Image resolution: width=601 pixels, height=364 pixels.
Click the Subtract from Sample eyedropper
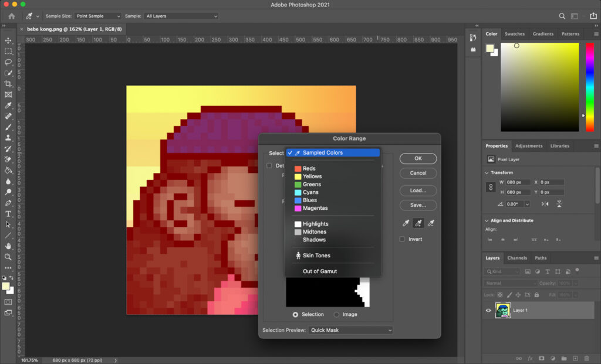pos(431,223)
